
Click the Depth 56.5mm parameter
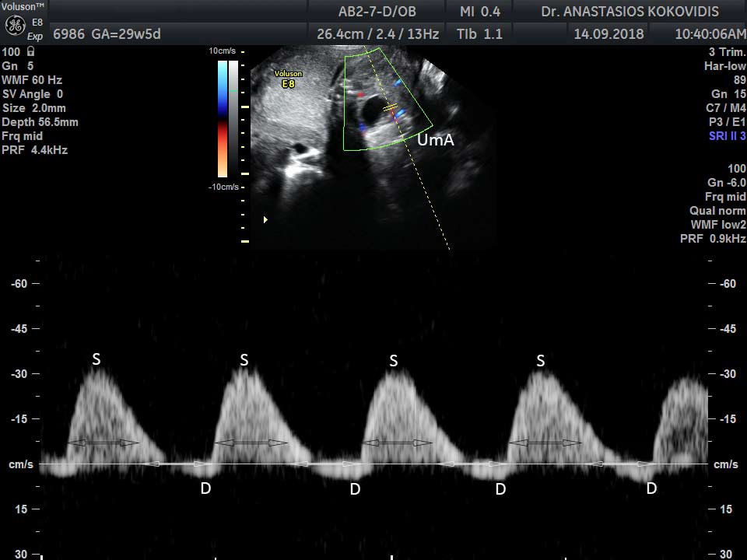tap(40, 122)
